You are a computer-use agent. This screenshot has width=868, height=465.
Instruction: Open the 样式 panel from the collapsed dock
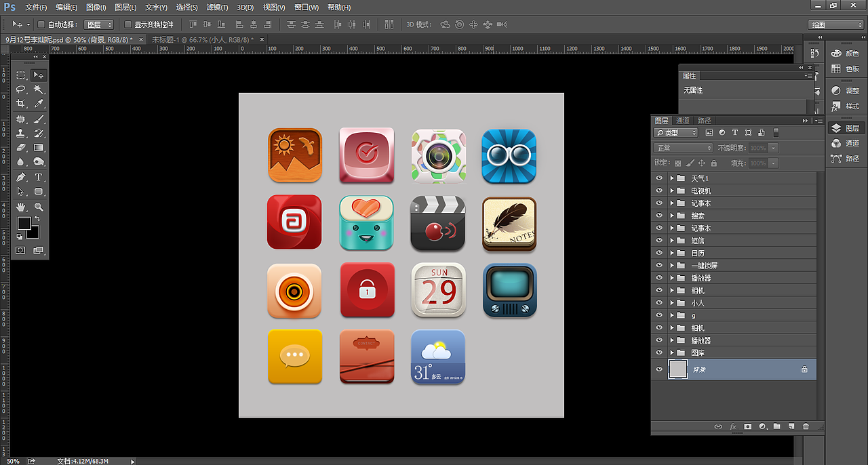click(844, 106)
